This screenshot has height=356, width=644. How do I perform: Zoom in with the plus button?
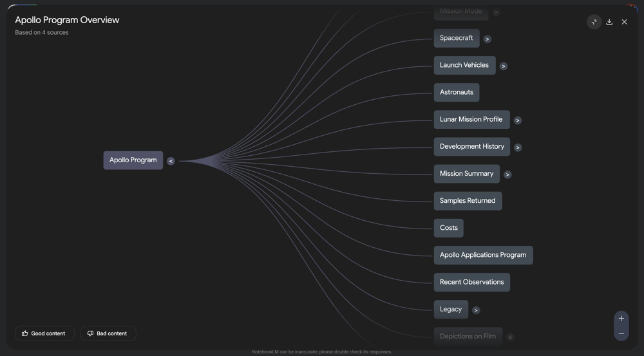[621, 319]
